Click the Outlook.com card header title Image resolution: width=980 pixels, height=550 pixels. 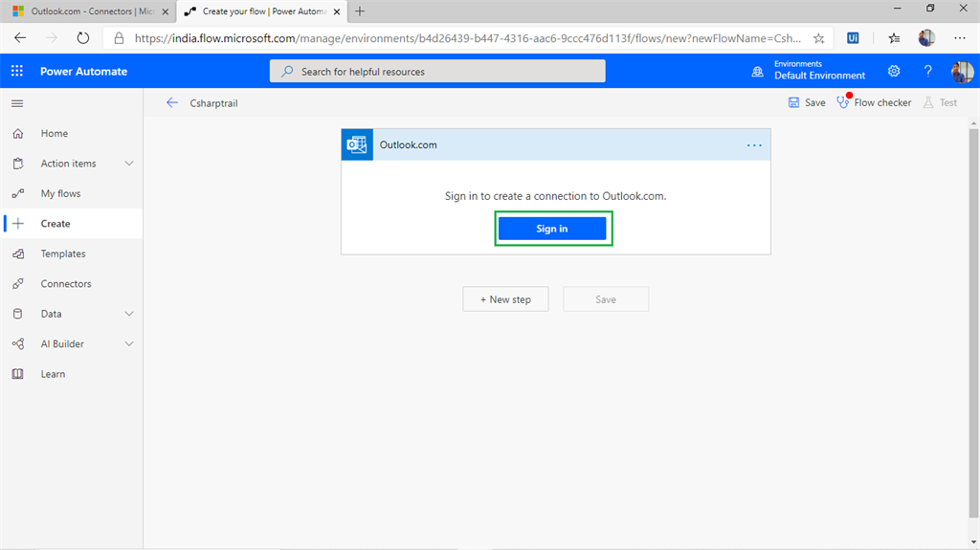point(408,144)
